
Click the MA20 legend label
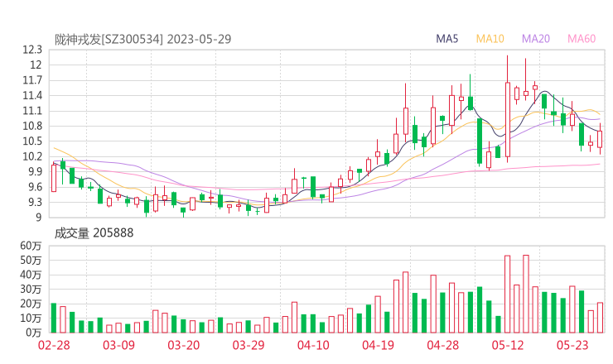[x=536, y=39]
